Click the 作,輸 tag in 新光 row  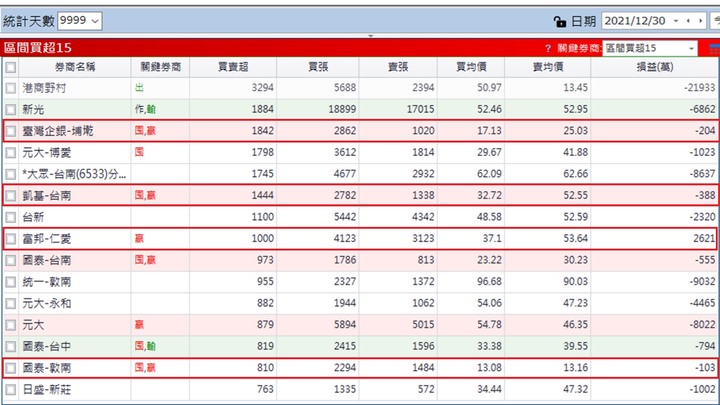(x=145, y=109)
